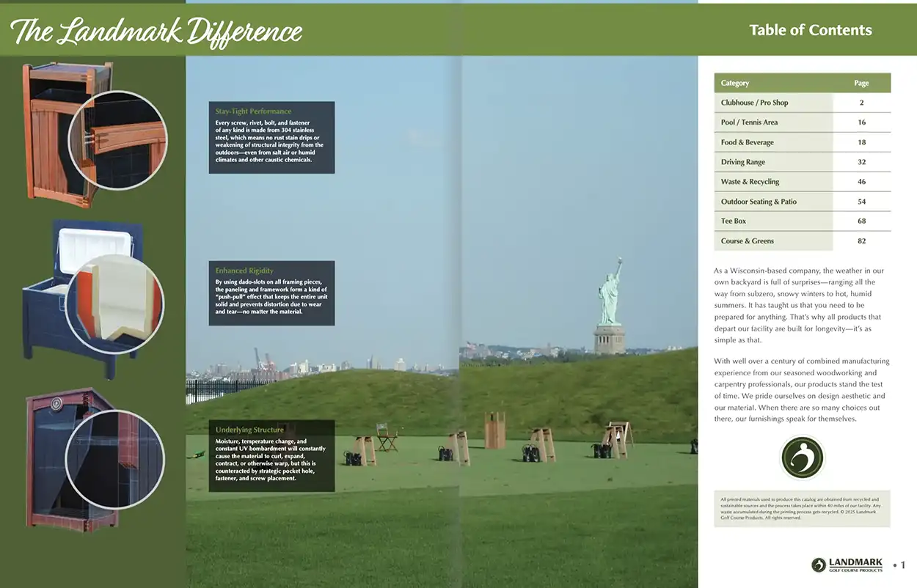Go to the Tee Box category
The height and width of the screenshot is (588, 917).
coord(733,221)
